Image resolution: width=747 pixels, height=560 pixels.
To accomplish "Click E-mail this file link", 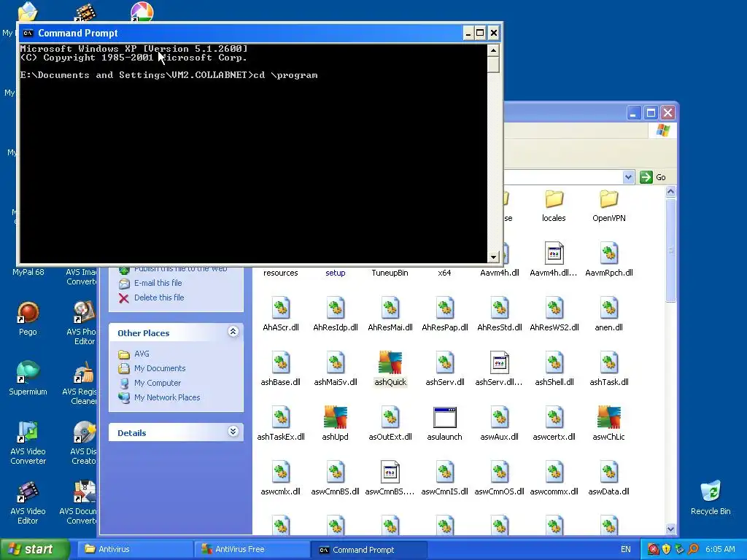I will coord(158,283).
